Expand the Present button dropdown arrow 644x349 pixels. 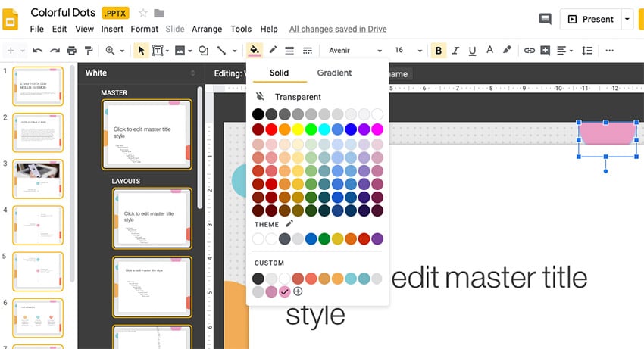pos(627,19)
